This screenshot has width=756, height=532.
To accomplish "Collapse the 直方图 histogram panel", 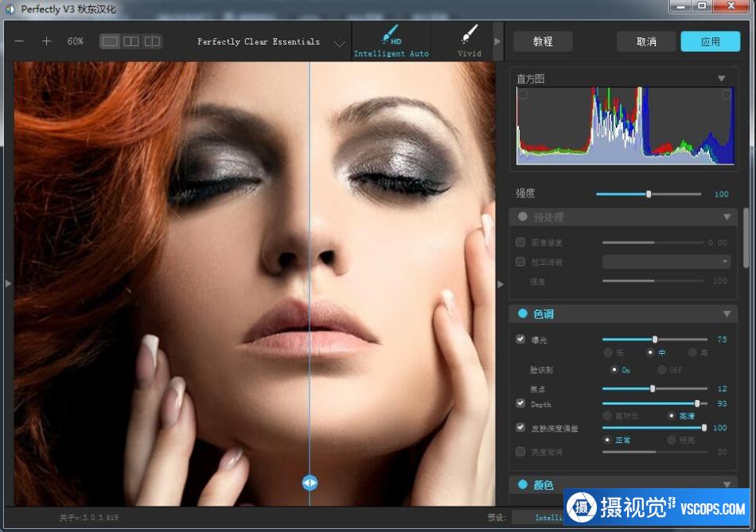I will click(721, 79).
